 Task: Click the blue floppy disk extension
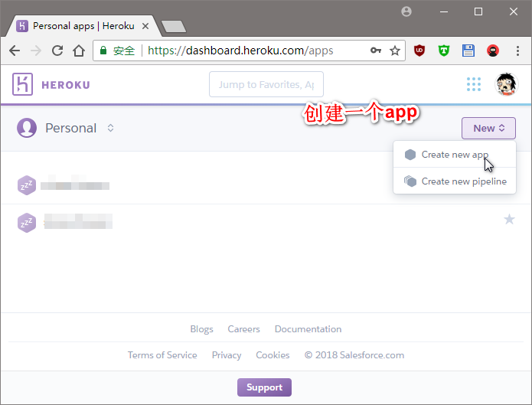click(x=468, y=51)
